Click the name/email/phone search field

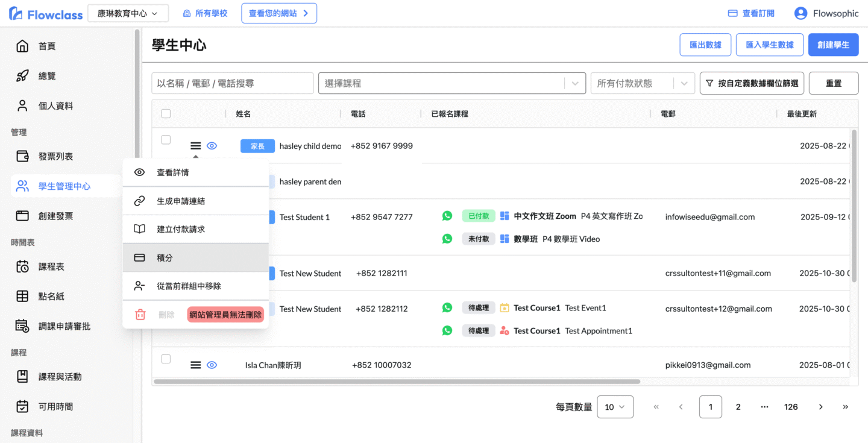232,83
